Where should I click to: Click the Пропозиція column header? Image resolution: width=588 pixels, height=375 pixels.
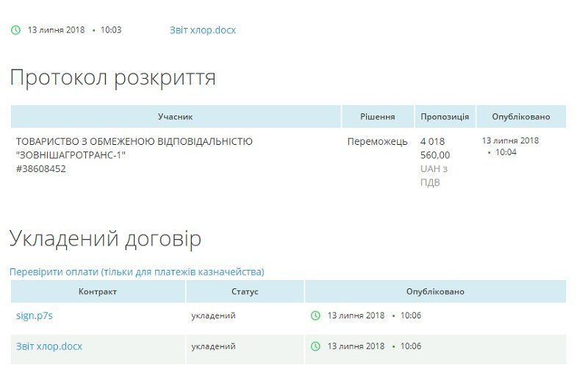click(445, 117)
